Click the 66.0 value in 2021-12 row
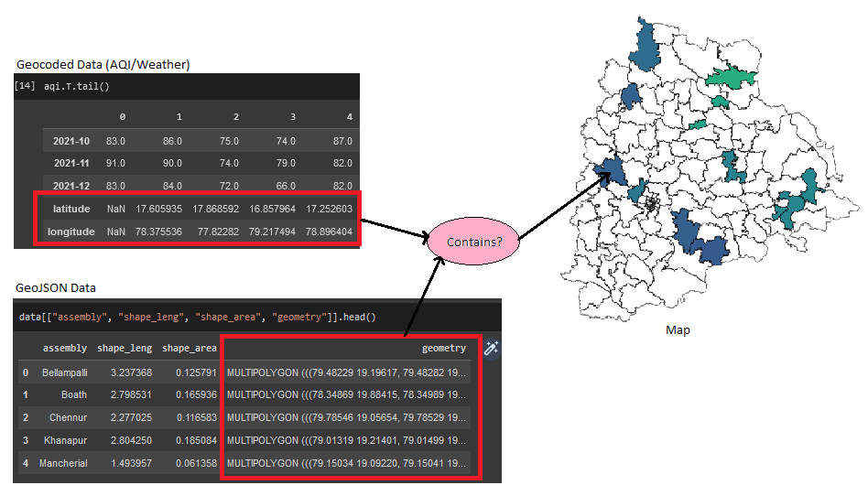The height and width of the screenshot is (496, 868). (x=286, y=186)
